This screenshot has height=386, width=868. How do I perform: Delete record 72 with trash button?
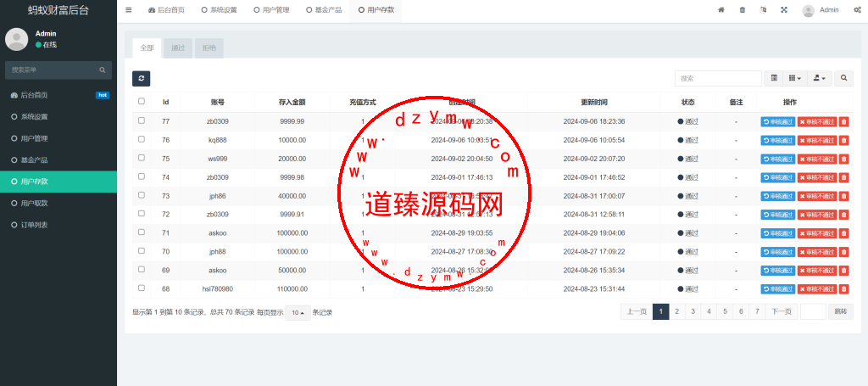(843, 215)
